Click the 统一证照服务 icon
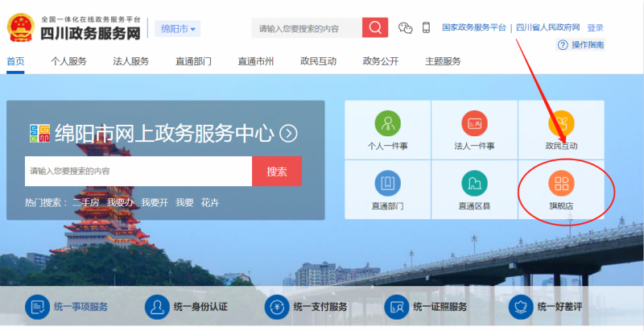This screenshot has width=644, height=331. (397, 307)
